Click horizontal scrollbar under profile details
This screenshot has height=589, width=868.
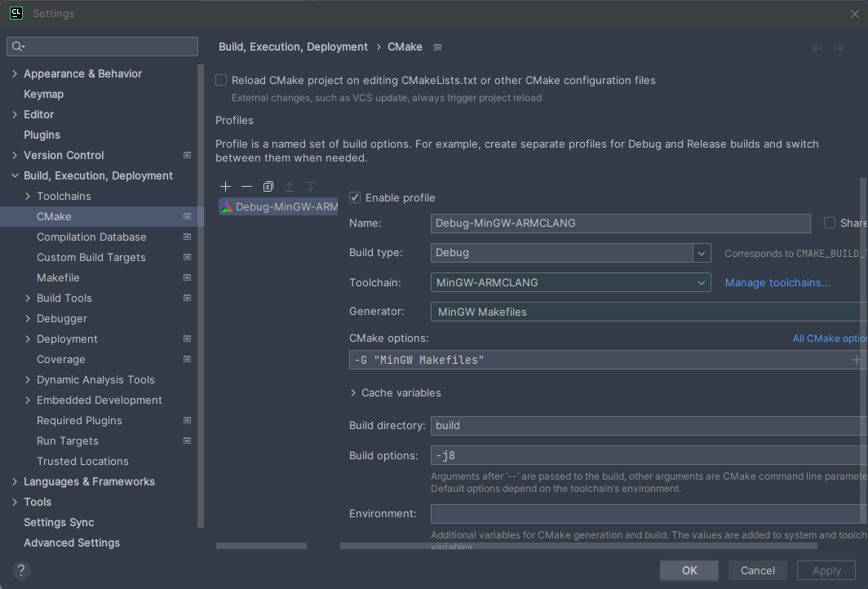click(x=578, y=546)
